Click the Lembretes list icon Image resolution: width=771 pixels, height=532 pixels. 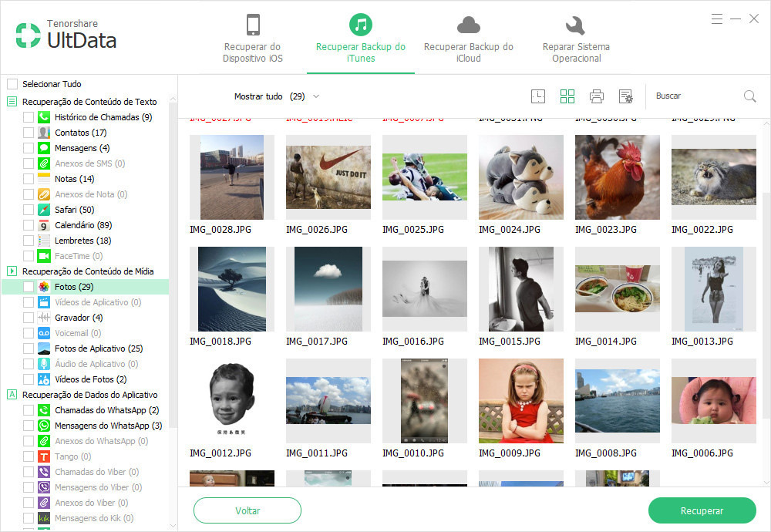click(44, 241)
